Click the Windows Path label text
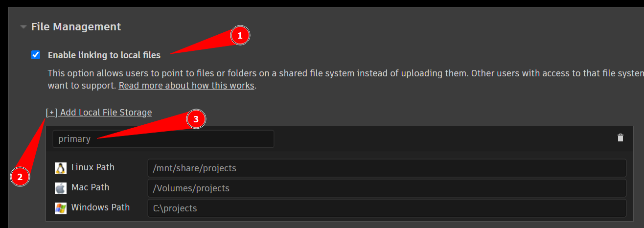644x228 pixels. [100, 207]
